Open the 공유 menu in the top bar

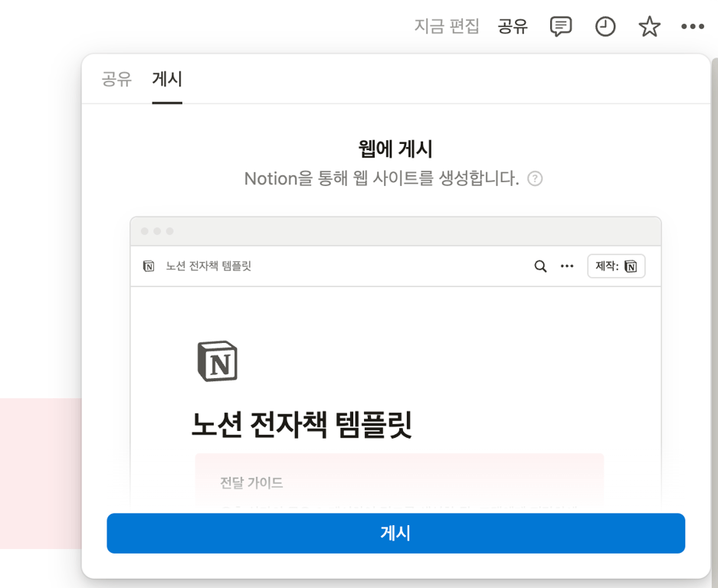point(513,25)
